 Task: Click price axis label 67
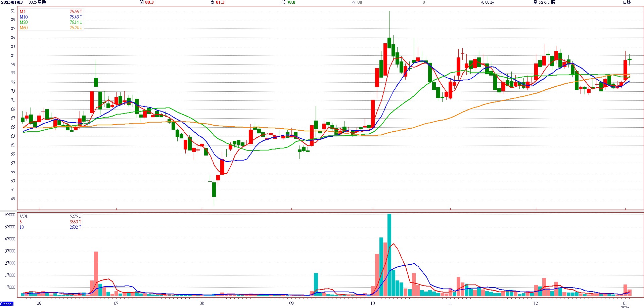[13, 118]
